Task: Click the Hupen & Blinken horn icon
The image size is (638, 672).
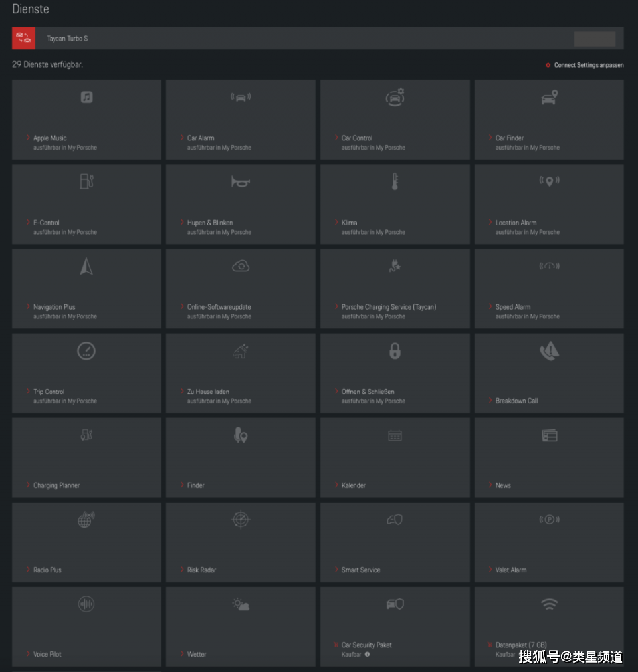Action: click(x=241, y=182)
